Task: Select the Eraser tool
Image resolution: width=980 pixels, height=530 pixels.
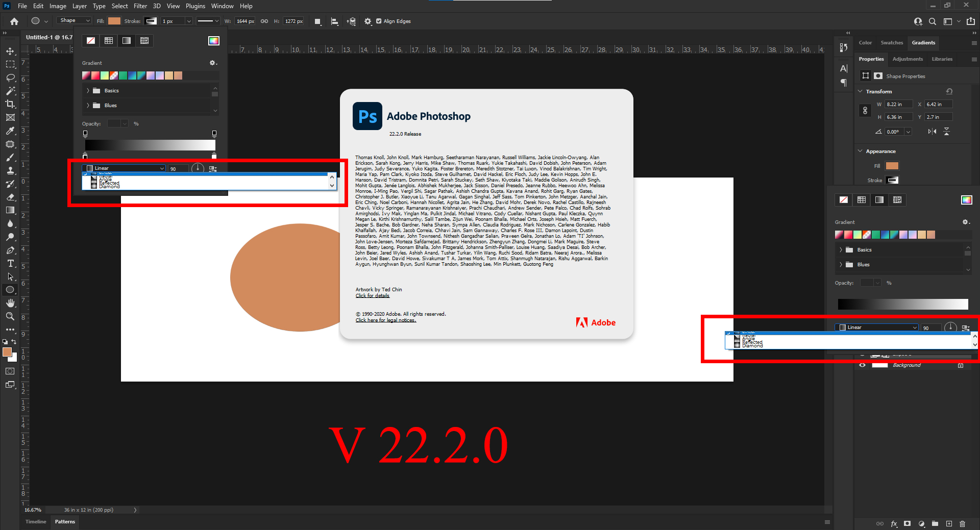Action: [x=10, y=197]
